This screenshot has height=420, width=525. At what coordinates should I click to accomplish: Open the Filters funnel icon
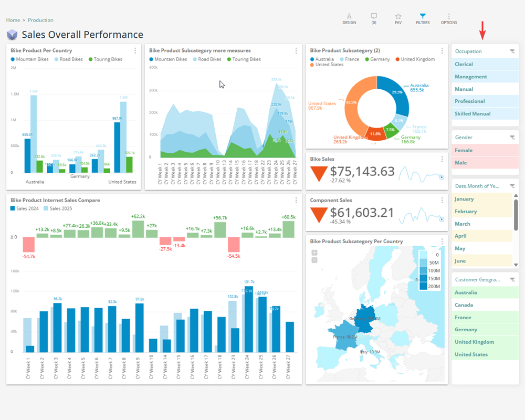423,17
